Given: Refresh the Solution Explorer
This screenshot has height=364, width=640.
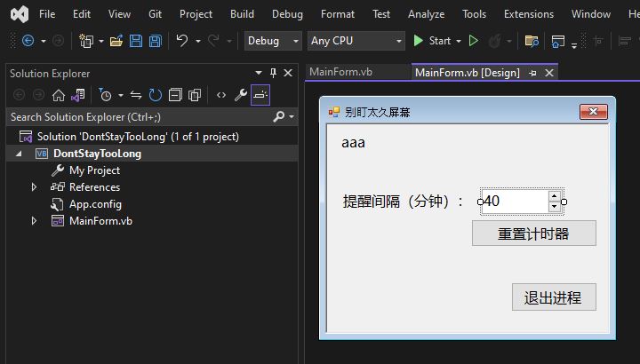Looking at the screenshot, I should 155,95.
